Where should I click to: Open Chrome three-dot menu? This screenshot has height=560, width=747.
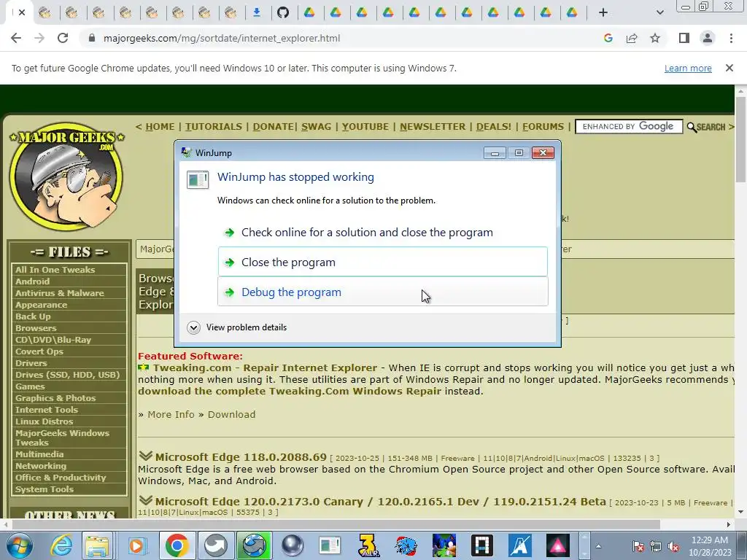(x=731, y=38)
